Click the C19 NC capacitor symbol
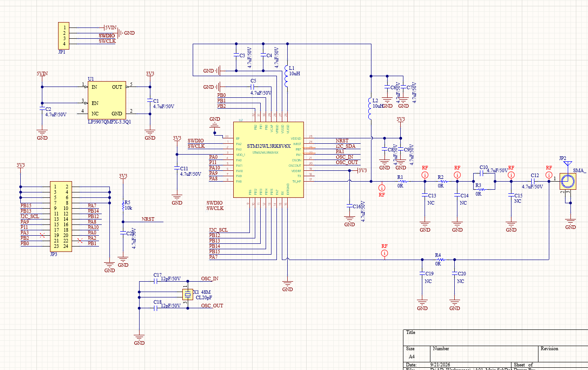 click(422, 273)
